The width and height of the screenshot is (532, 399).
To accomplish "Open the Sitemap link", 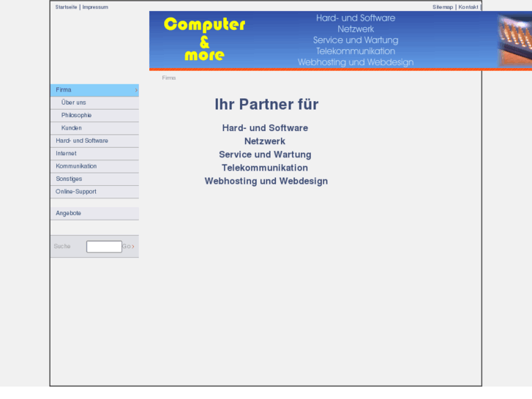I will 443,7.
